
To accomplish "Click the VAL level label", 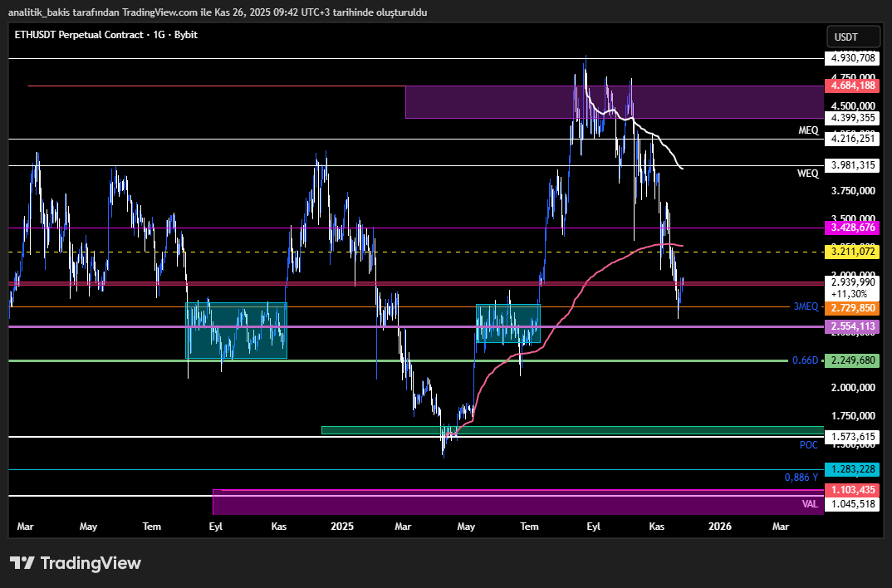I will click(x=810, y=504).
